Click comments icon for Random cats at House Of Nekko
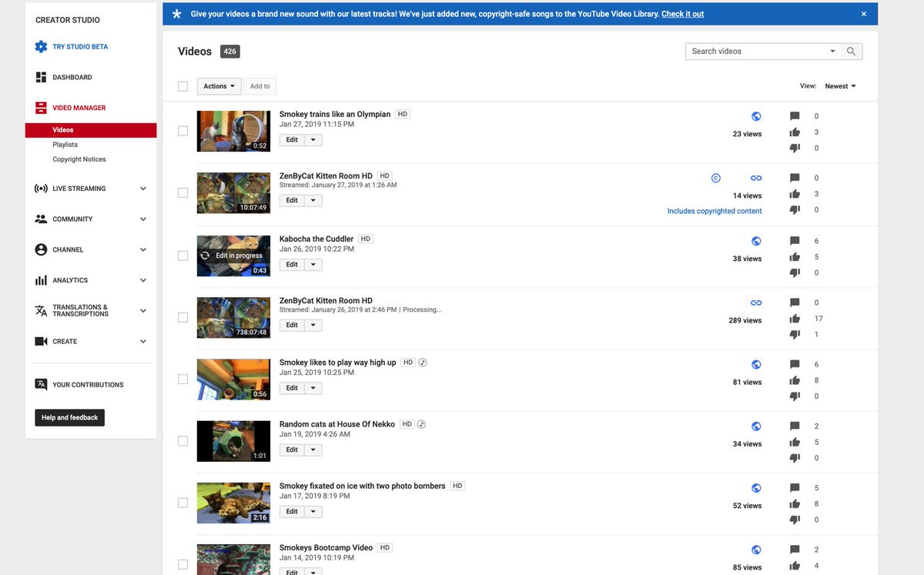Screen dimensions: 924x575 pos(795,426)
